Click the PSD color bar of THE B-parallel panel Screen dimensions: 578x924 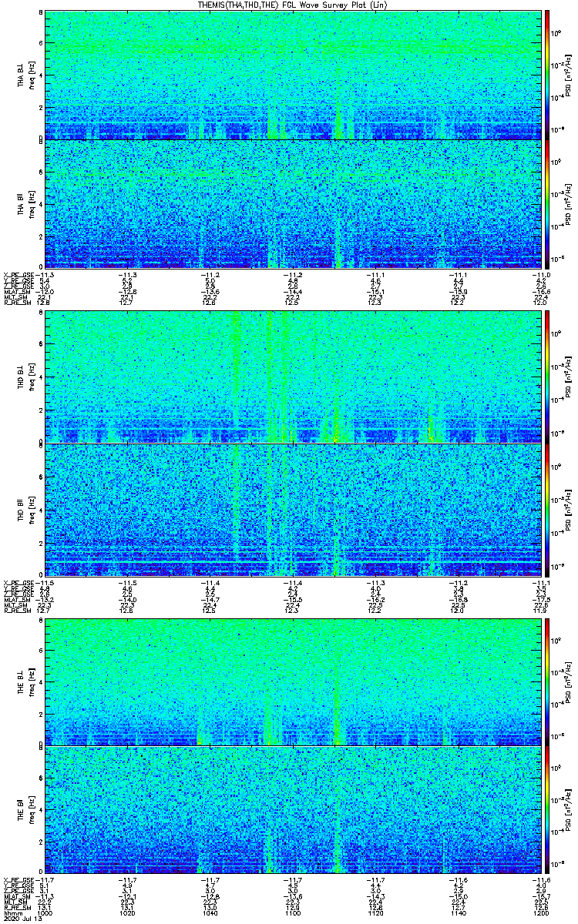548,810
